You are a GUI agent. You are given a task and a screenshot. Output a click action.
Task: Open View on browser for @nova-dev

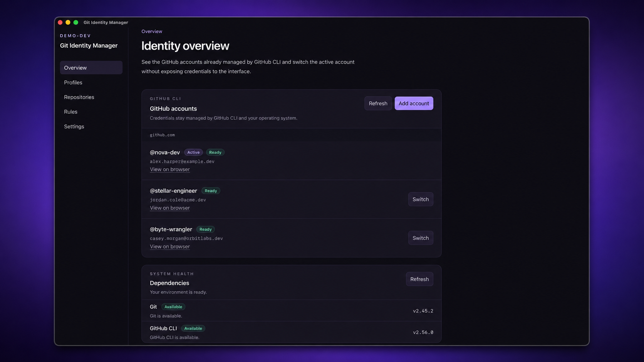point(170,169)
